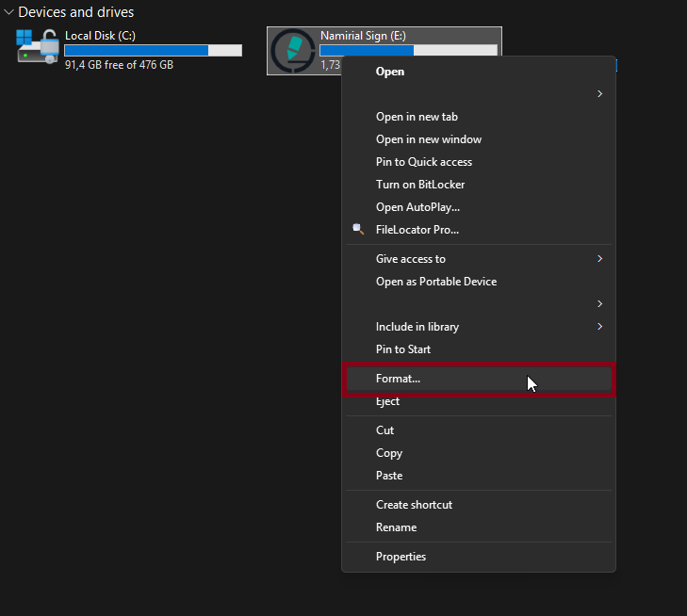Screen dimensions: 687x616
Task: Choose Rename from the context menu
Action: 396,527
